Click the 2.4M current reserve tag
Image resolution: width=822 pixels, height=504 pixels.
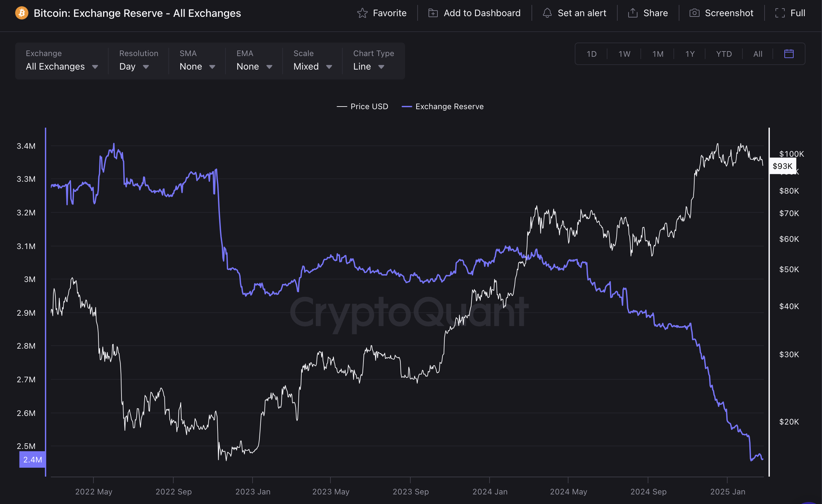pyautogui.click(x=32, y=460)
